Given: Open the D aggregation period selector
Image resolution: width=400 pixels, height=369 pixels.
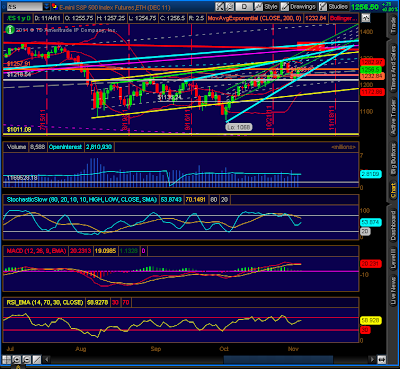Looking at the screenshot, I should [x=244, y=6].
